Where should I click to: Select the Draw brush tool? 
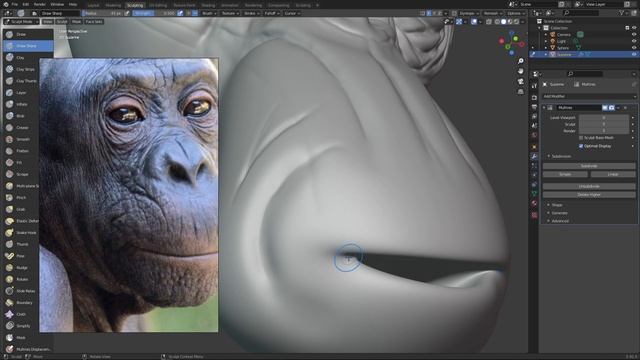(x=28, y=34)
